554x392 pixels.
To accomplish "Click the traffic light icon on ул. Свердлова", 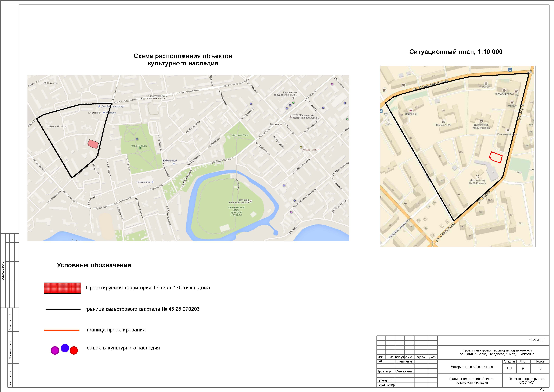I will click(x=432, y=244).
